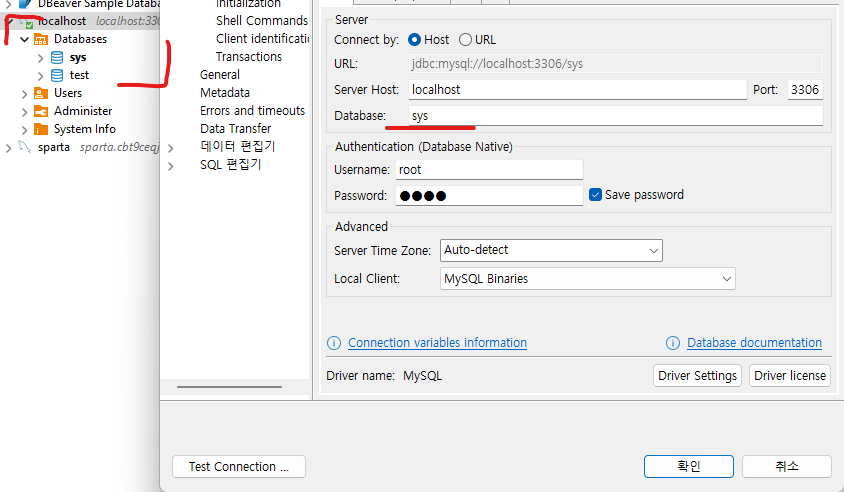The height and width of the screenshot is (492, 844).
Task: Click the grayed JDBC URL field
Action: pyautogui.click(x=616, y=64)
